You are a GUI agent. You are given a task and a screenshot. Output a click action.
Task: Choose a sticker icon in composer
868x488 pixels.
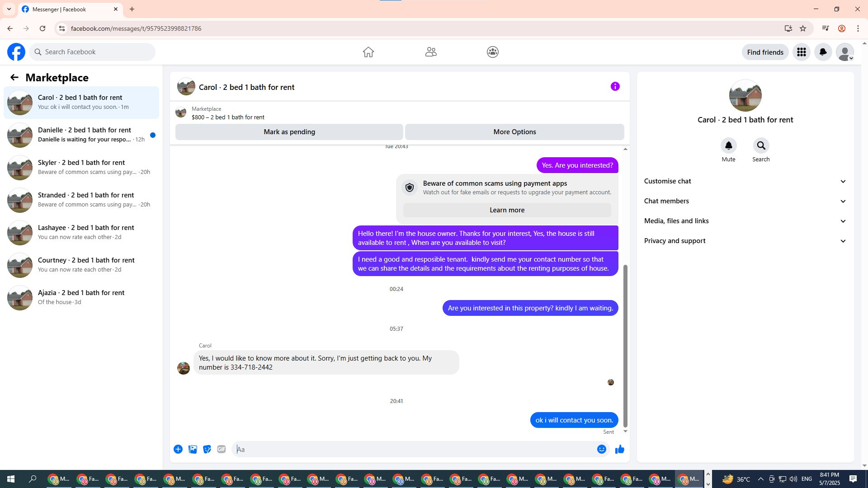(x=207, y=449)
